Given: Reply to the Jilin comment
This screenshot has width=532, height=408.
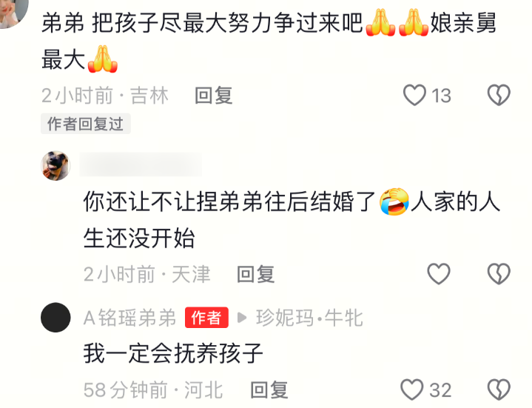Looking at the screenshot, I should [214, 96].
